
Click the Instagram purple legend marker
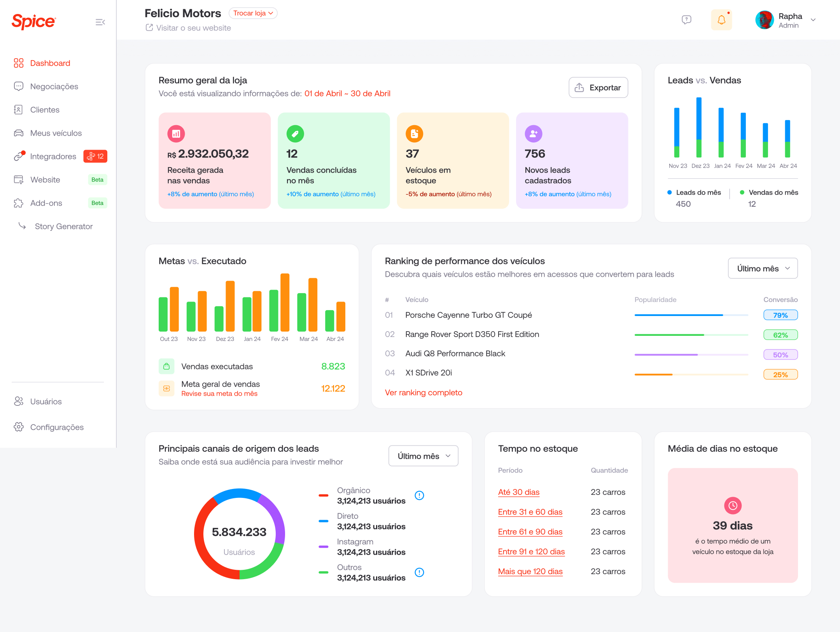click(324, 547)
